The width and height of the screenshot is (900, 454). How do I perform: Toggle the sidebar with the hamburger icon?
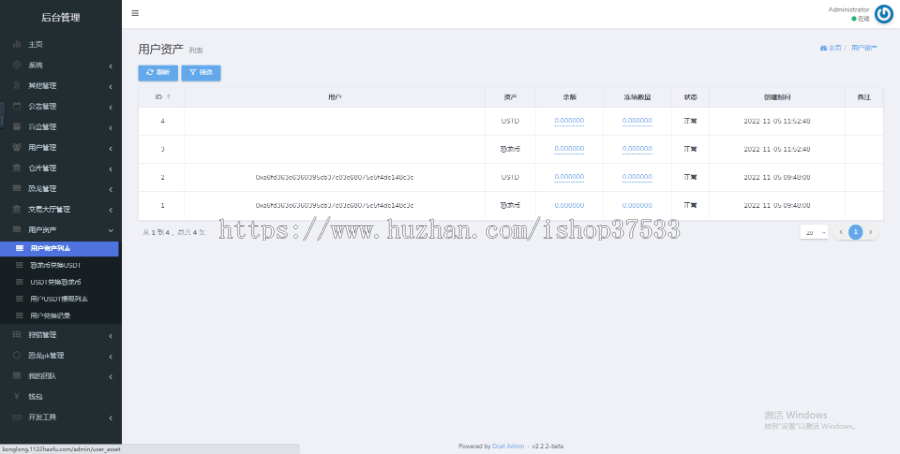(x=135, y=13)
